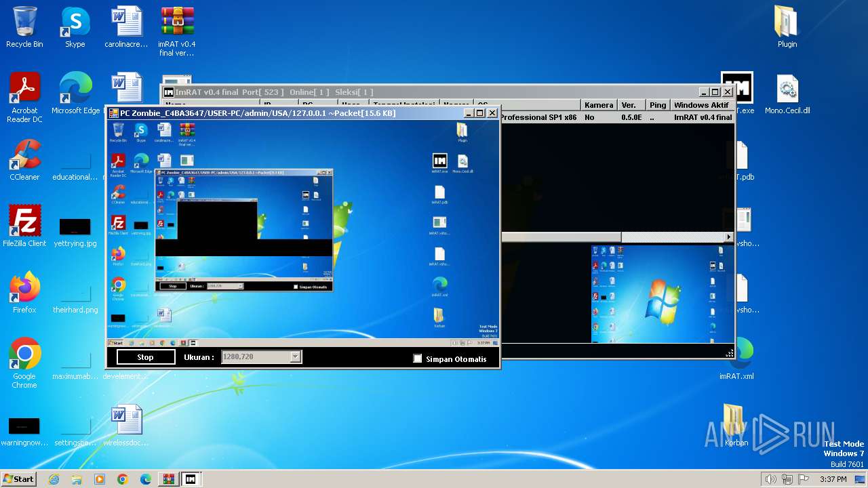Open the Recycle Bin desktop icon
This screenshot has height=488, width=868.
[x=24, y=28]
